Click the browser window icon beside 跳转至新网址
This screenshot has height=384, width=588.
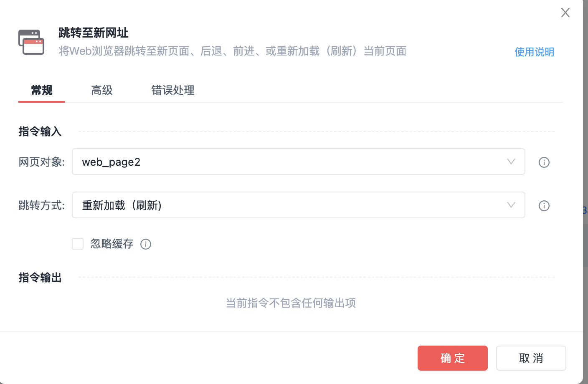(x=31, y=42)
